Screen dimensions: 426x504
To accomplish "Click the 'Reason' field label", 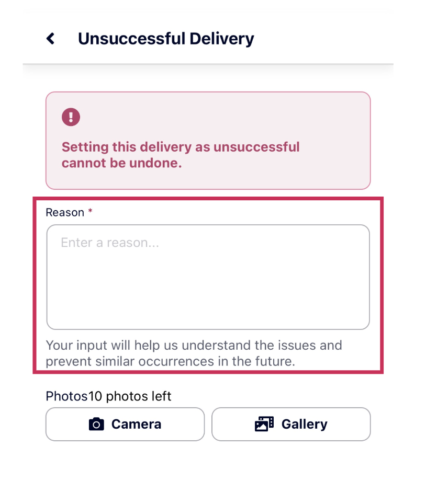I will tap(65, 212).
